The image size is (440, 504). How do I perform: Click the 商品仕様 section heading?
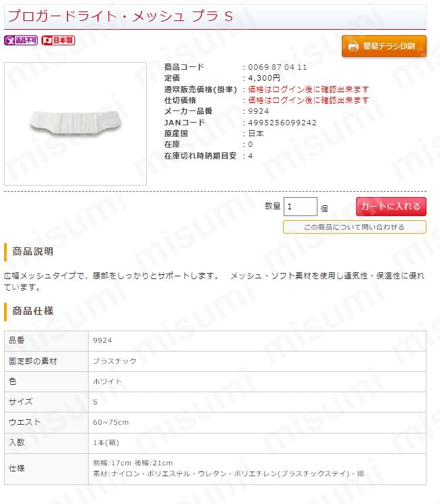coord(32,311)
